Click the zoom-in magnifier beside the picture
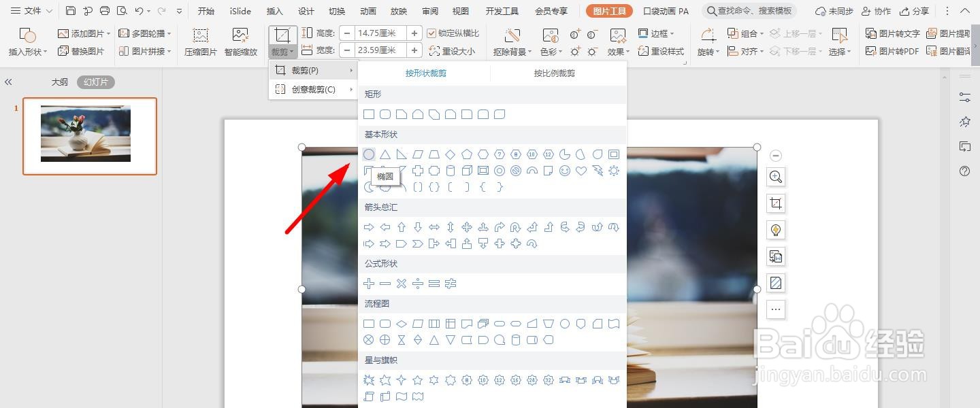This screenshot has width=980, height=408. (x=775, y=177)
